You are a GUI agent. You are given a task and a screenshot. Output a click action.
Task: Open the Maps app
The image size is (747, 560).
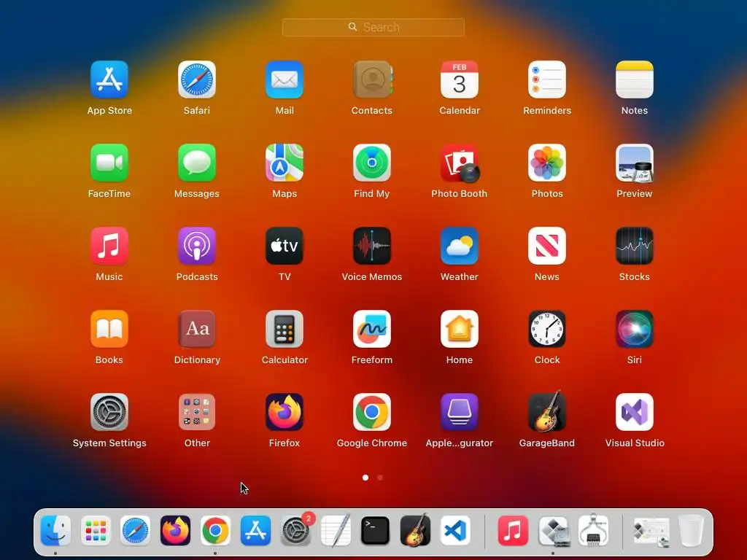coord(285,163)
